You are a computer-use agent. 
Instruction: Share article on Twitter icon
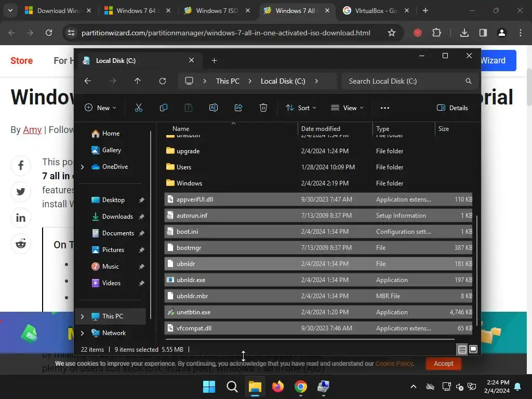coord(21,192)
